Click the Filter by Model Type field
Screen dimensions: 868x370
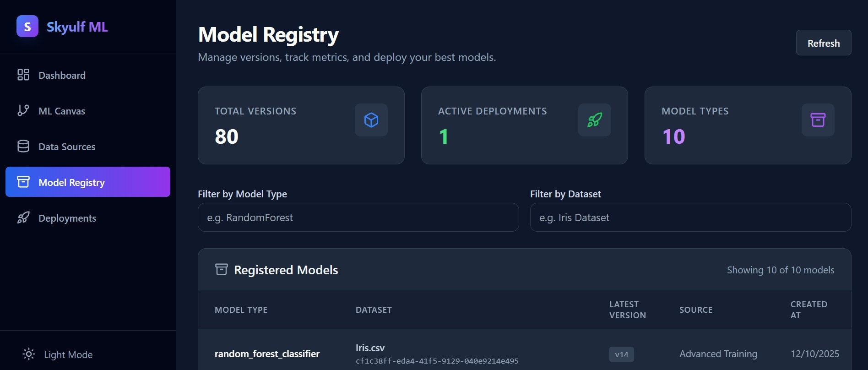[358, 218]
